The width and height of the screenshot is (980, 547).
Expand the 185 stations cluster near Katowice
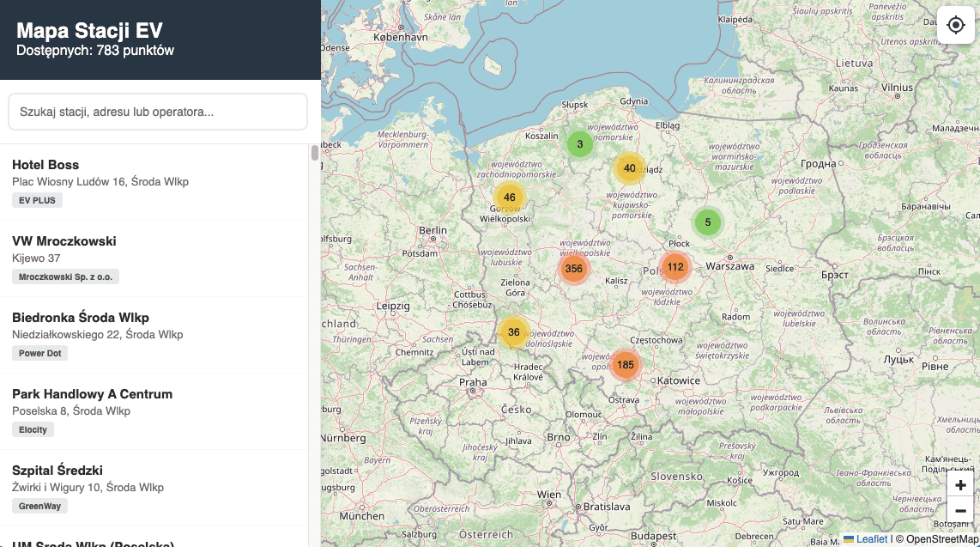click(x=626, y=365)
